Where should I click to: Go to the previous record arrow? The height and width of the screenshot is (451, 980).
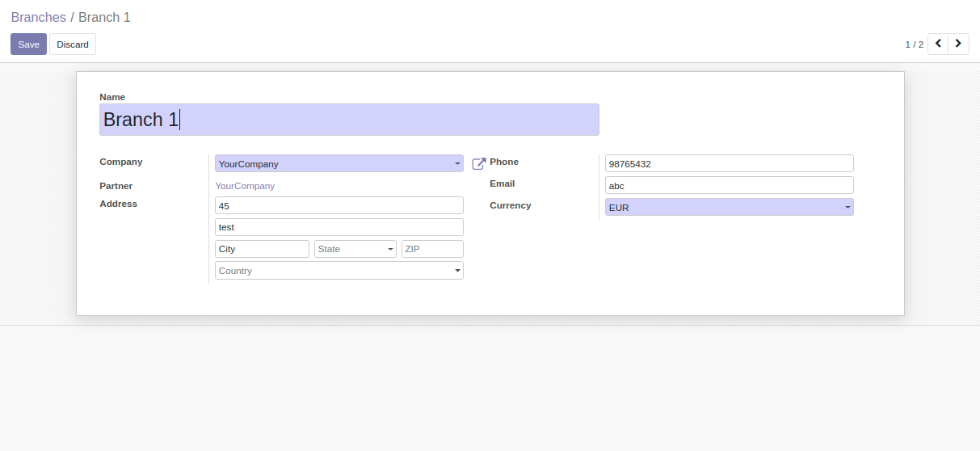[x=937, y=44]
